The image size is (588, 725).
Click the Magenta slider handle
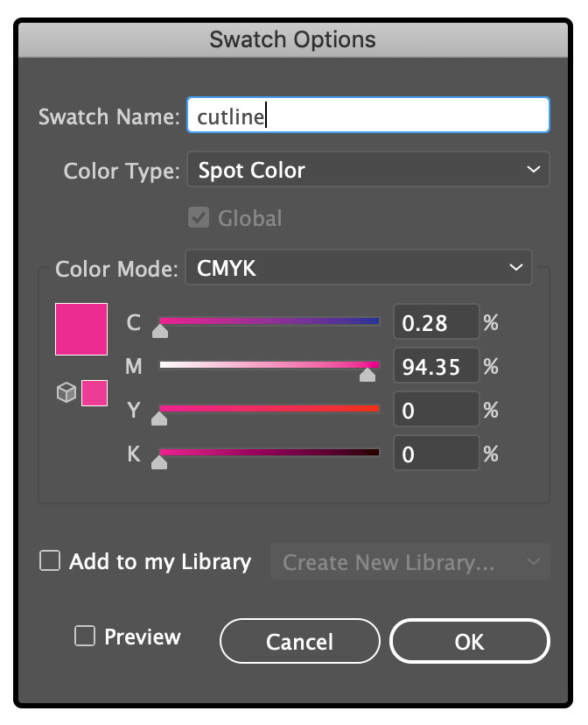click(x=367, y=375)
